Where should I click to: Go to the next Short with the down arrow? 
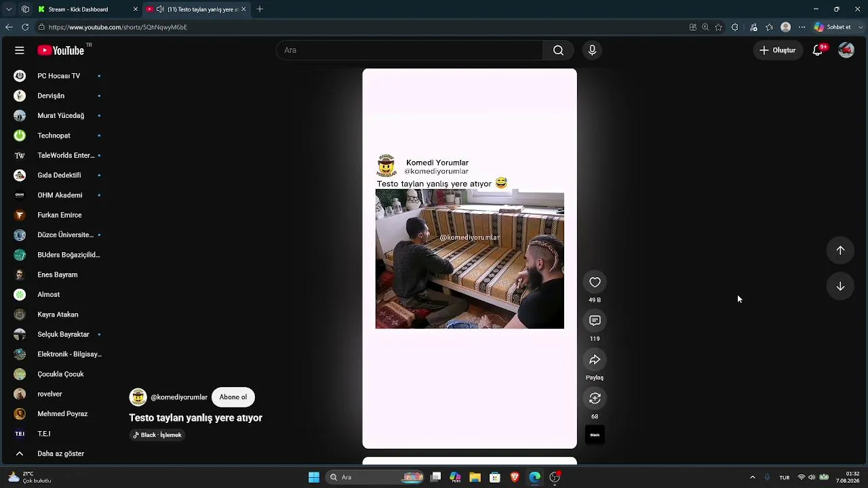pos(840,286)
